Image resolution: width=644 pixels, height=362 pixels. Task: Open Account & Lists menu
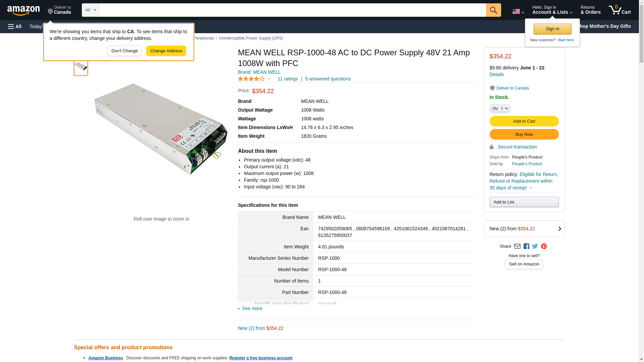point(552,10)
